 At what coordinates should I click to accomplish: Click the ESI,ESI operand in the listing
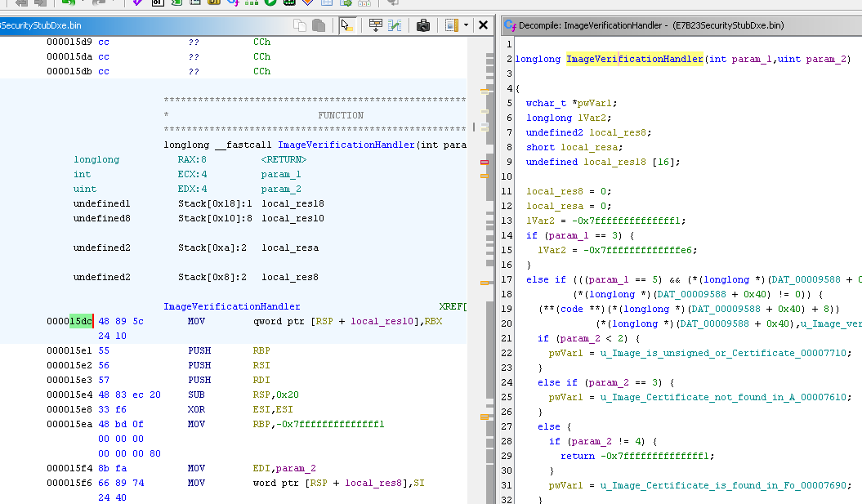tap(273, 409)
